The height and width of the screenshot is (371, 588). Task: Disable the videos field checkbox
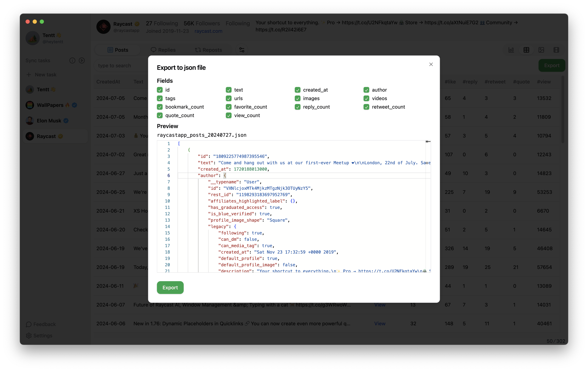tap(366, 98)
